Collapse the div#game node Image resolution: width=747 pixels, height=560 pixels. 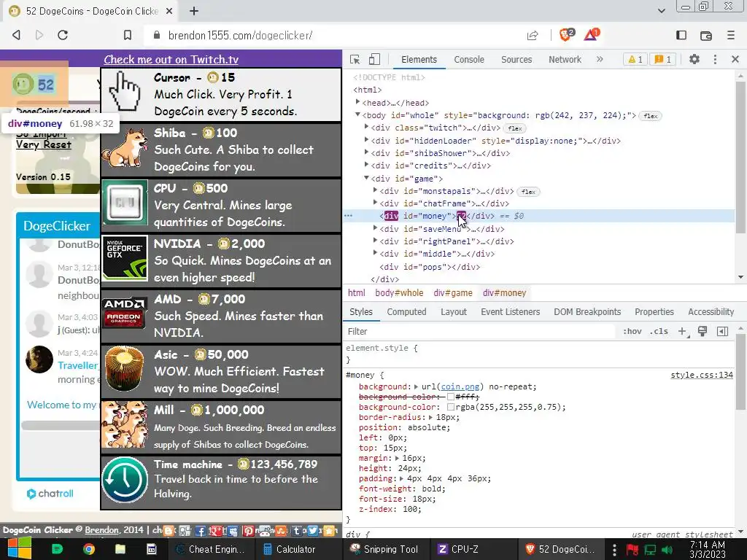coord(366,178)
